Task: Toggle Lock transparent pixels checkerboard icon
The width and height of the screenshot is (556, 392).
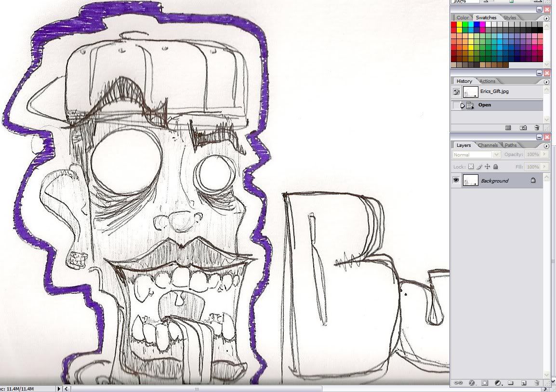Action: click(471, 166)
